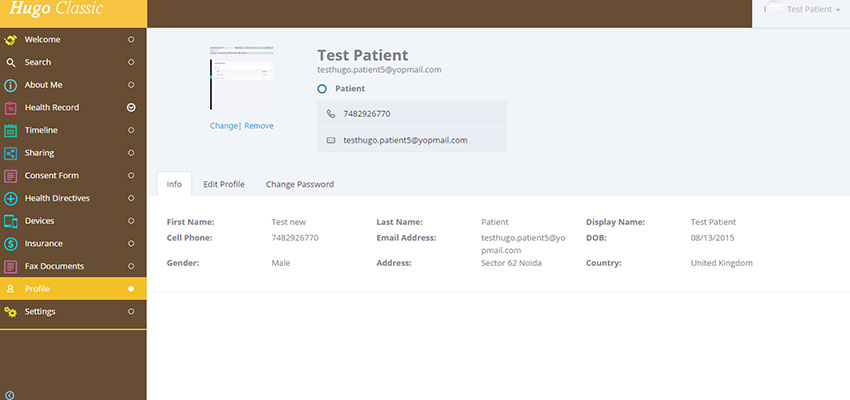
Task: Open the Welcome menu item
Action: coord(73,40)
